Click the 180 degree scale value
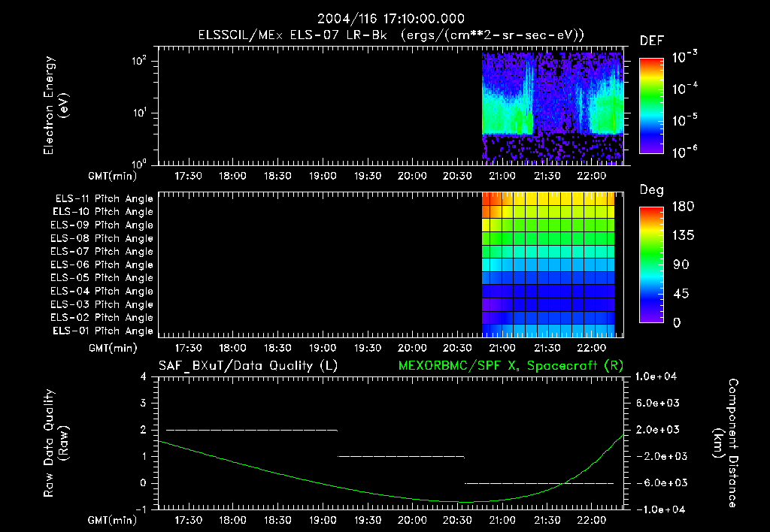Screen dimensions: 770x532 coord(683,207)
